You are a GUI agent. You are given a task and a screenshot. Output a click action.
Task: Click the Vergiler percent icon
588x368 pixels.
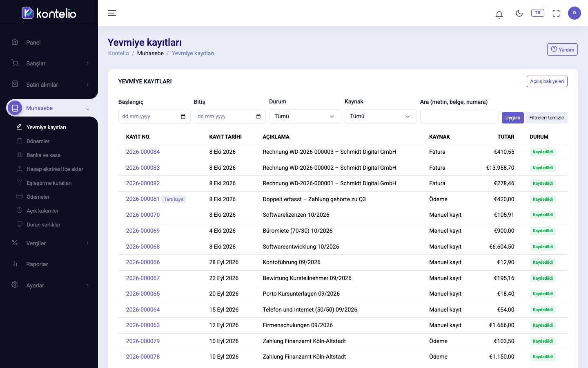[15, 242]
